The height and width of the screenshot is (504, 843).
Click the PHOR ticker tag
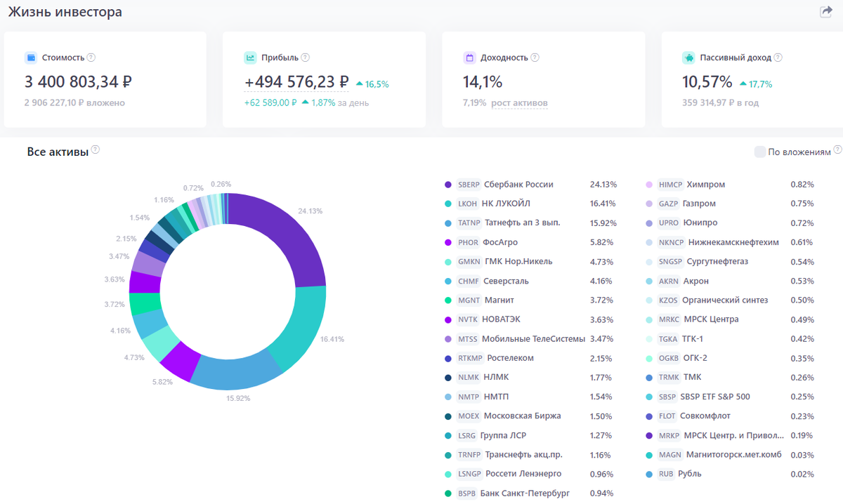(468, 242)
